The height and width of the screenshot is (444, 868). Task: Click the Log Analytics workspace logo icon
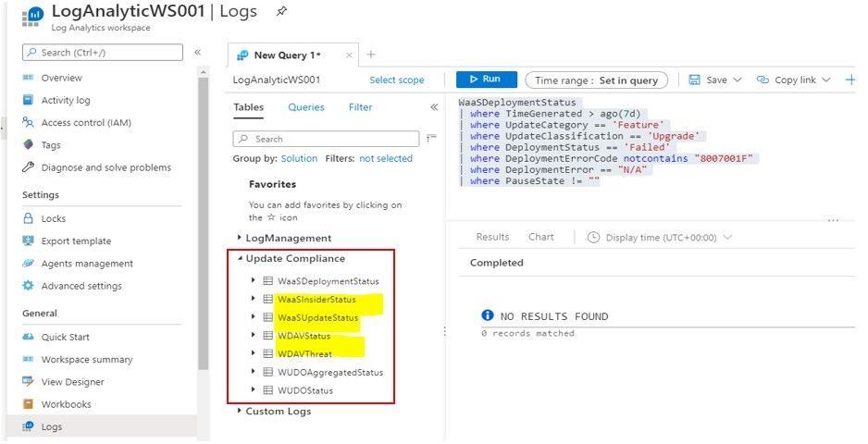[32, 17]
